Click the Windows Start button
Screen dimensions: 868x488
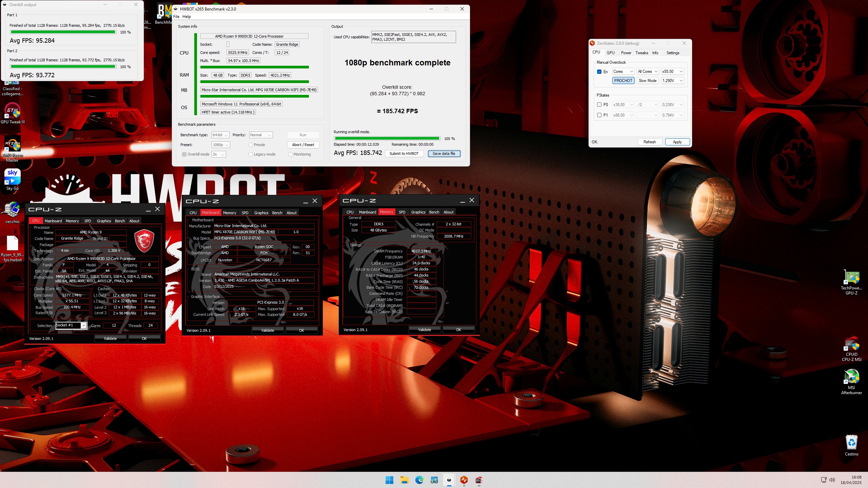(x=389, y=480)
